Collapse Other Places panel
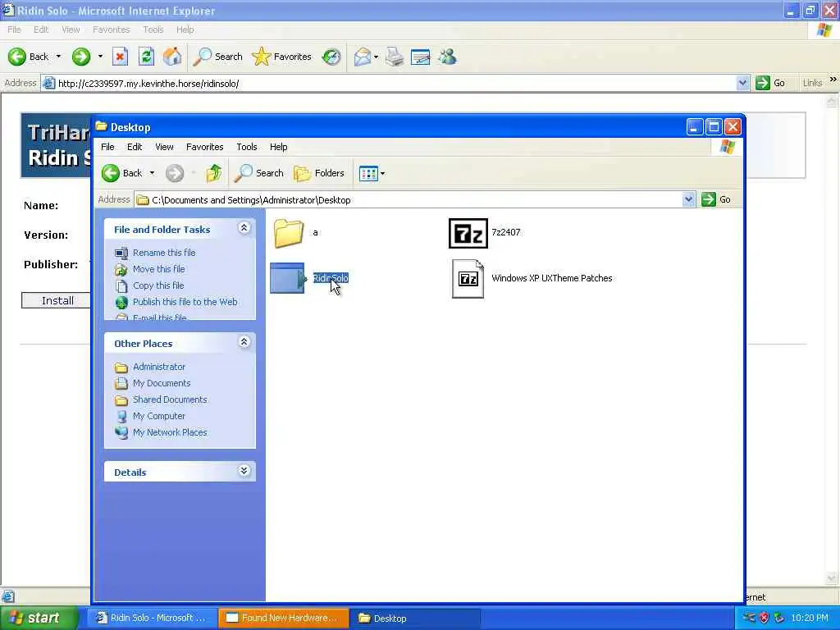This screenshot has width=840, height=630. (244, 342)
